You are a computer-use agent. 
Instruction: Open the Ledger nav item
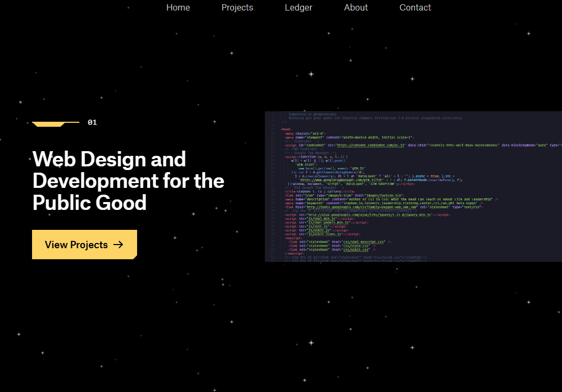coord(298,7)
